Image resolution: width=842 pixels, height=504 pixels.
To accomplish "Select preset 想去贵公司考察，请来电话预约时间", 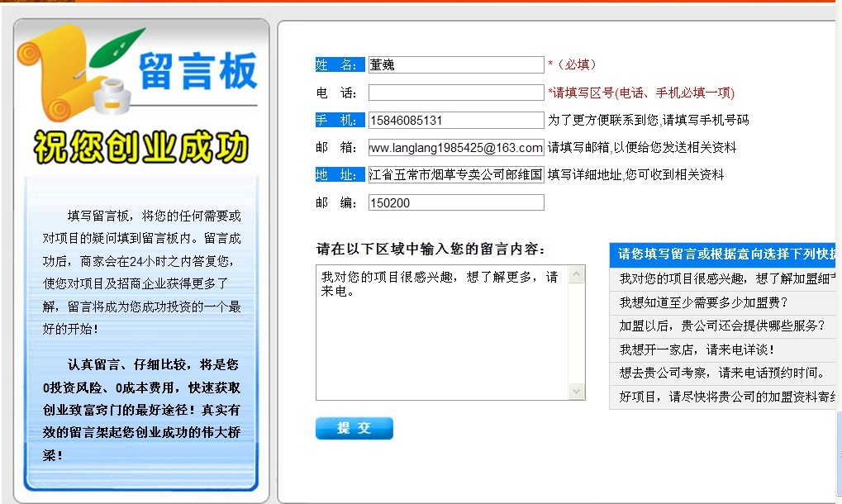I will coord(722,373).
